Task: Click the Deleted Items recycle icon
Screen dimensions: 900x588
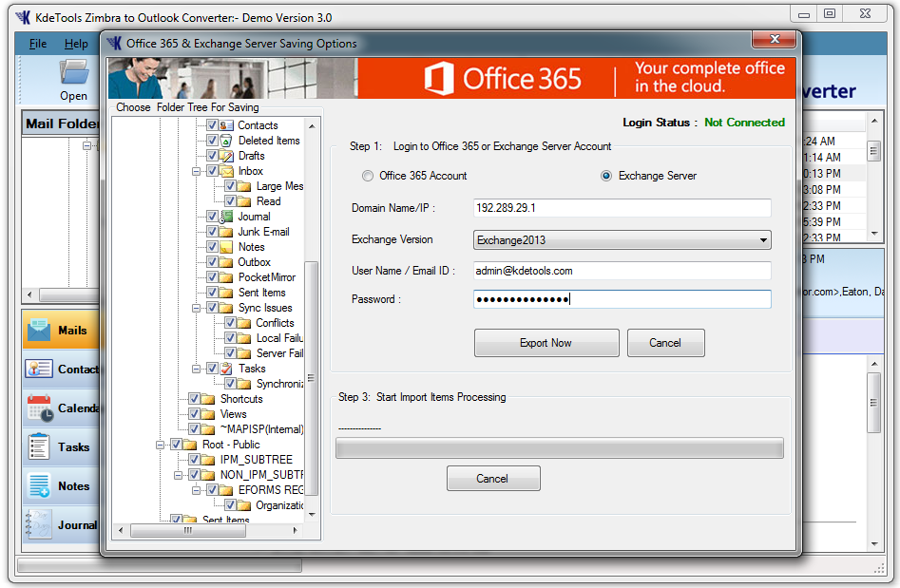Action: [226, 141]
